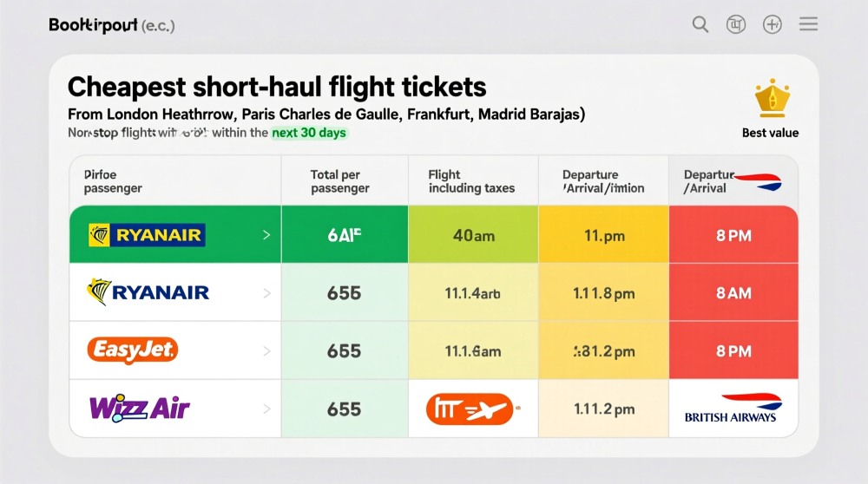This screenshot has height=484, width=868.
Task: Click the 'Flight including taxes' column header
Action: pos(471,181)
